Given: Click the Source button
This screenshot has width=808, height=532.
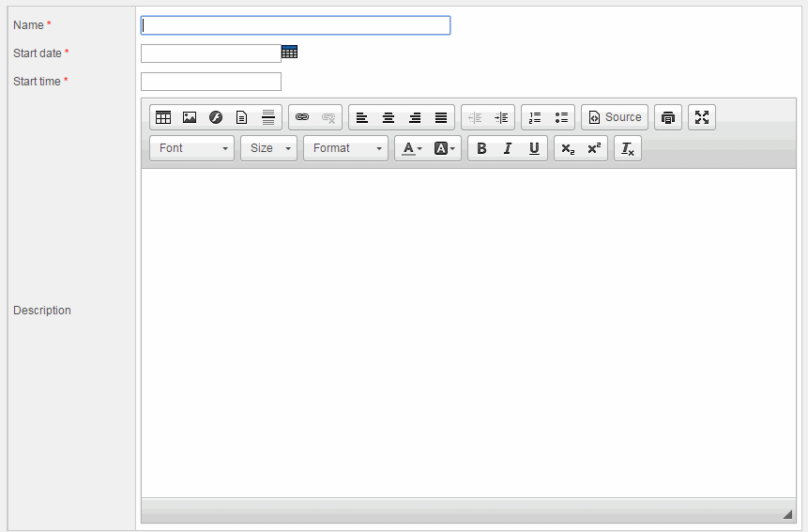Looking at the screenshot, I should [615, 117].
